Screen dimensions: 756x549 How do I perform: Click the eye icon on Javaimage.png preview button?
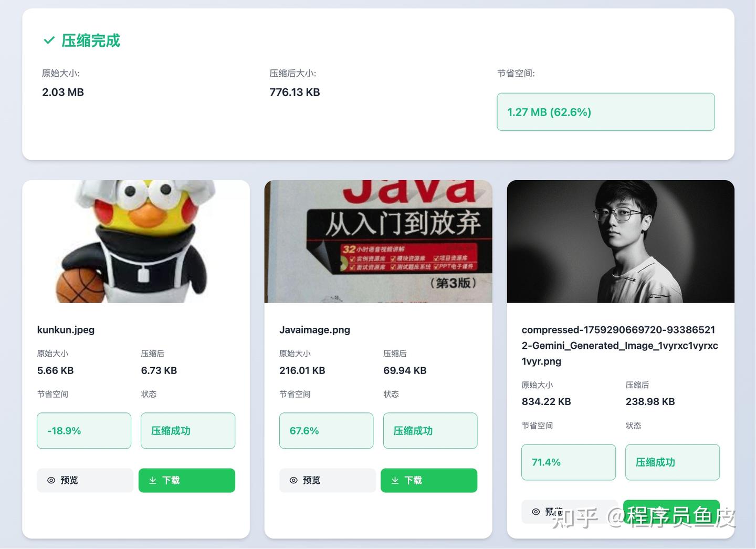click(x=293, y=480)
